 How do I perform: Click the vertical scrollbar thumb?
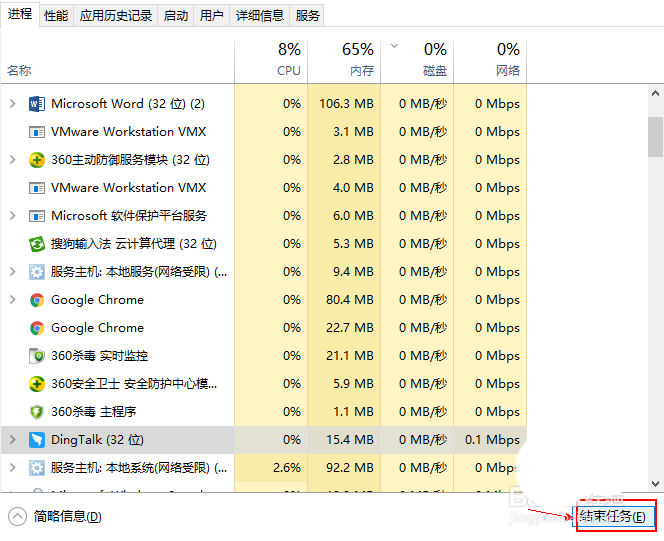tap(656, 137)
